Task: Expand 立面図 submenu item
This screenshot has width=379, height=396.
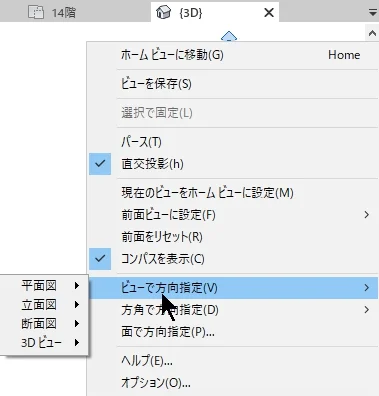Action: tap(44, 304)
